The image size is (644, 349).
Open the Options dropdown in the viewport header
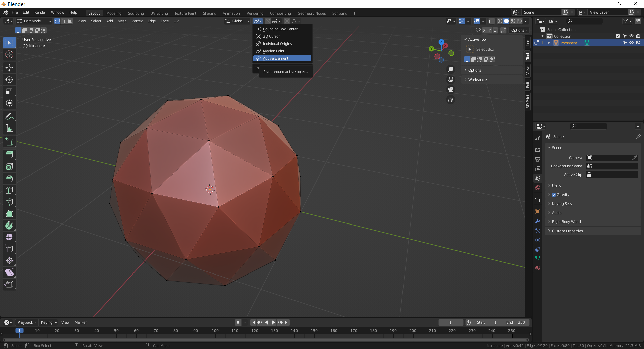point(520,30)
